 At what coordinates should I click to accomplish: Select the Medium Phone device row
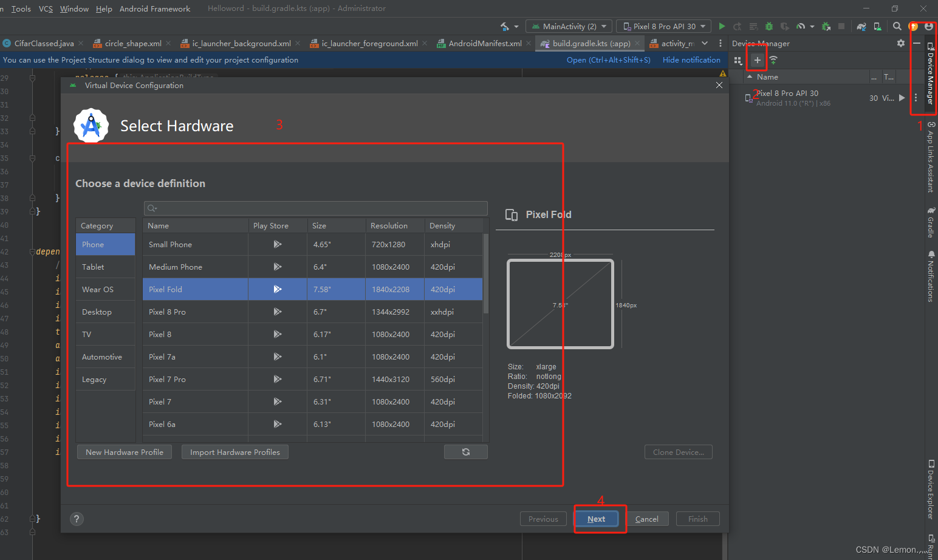[x=312, y=267]
